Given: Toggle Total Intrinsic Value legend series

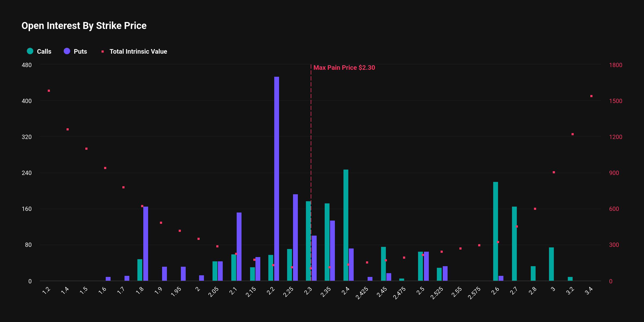Looking at the screenshot, I should (138, 52).
